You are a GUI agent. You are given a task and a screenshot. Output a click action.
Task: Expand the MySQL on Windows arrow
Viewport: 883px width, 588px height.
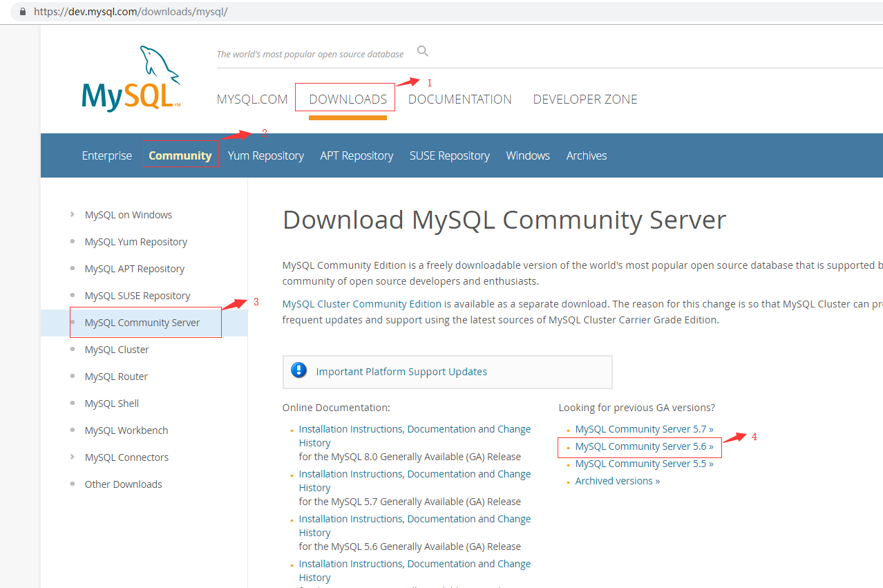click(x=72, y=214)
